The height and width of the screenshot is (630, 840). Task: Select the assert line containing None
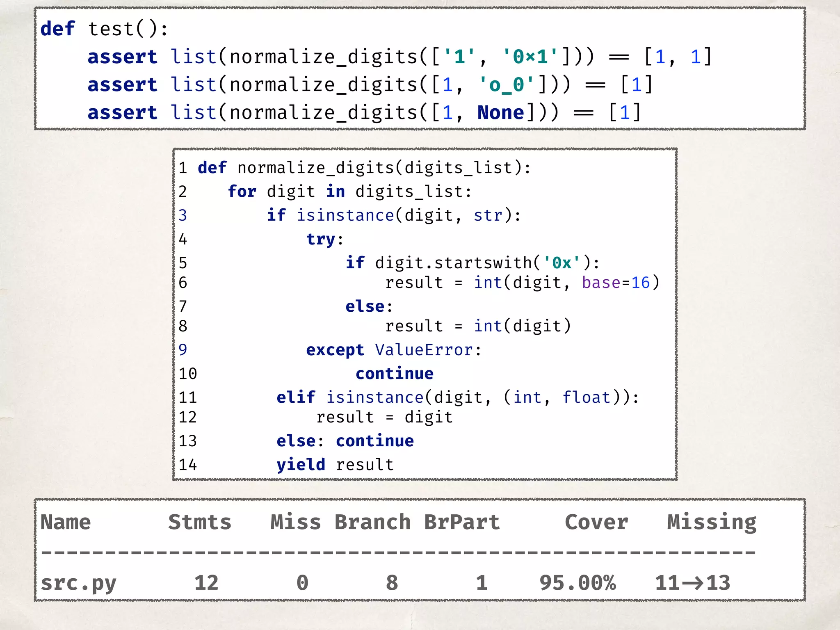364,112
